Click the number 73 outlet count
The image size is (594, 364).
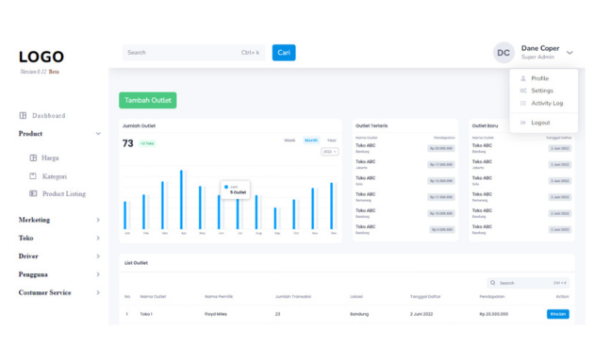click(x=127, y=143)
